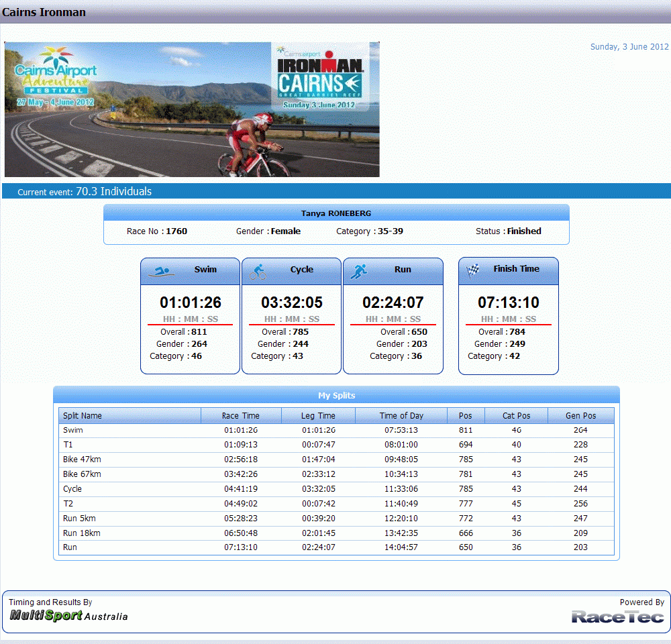The image size is (671, 644).
Task: Click cycle time 03:32:05 in Cycle card
Action: coord(292,303)
